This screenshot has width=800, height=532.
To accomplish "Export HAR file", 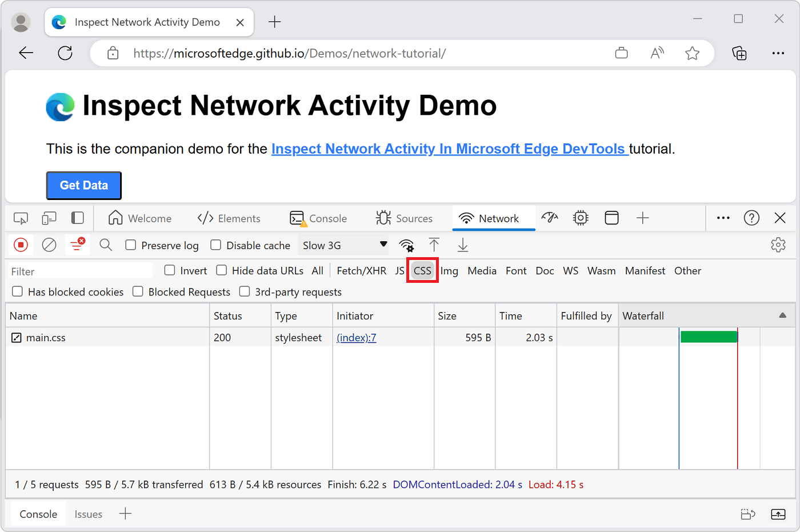I will click(x=462, y=245).
